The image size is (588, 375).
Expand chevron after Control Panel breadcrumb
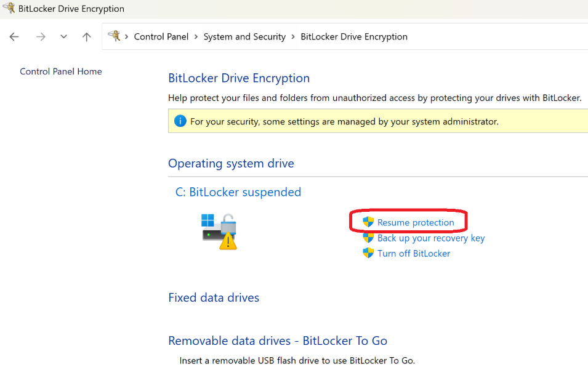click(196, 37)
